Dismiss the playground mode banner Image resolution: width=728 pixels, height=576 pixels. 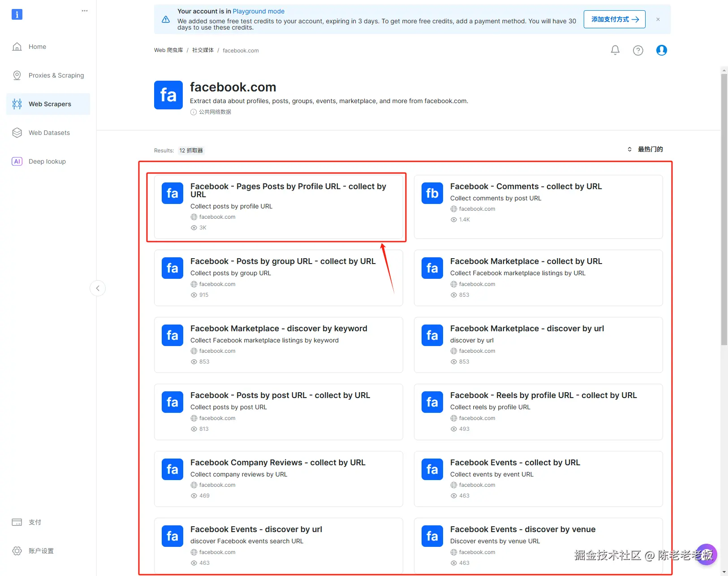pyautogui.click(x=658, y=19)
